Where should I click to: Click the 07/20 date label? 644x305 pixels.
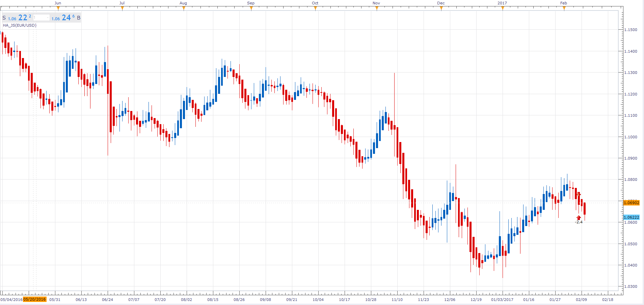click(x=160, y=300)
